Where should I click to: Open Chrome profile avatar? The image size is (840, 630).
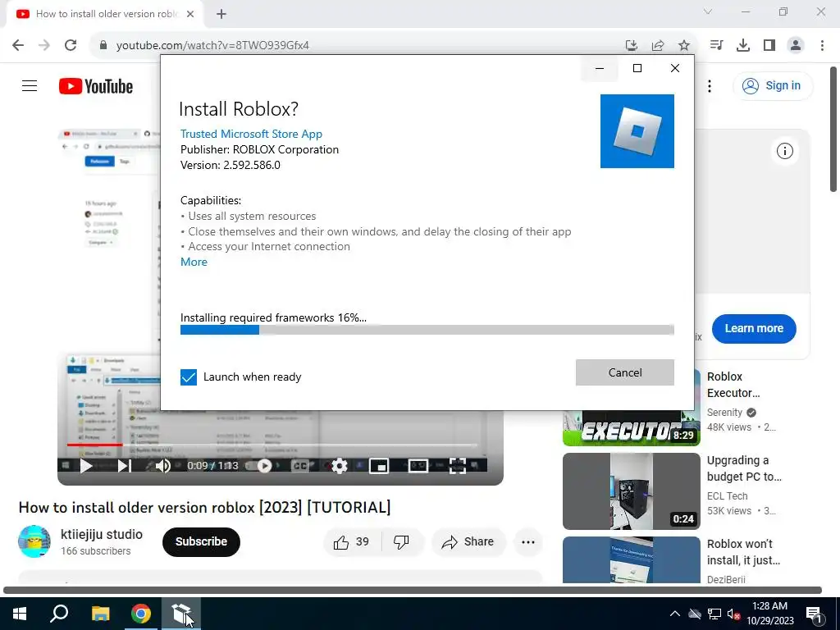[x=796, y=45]
